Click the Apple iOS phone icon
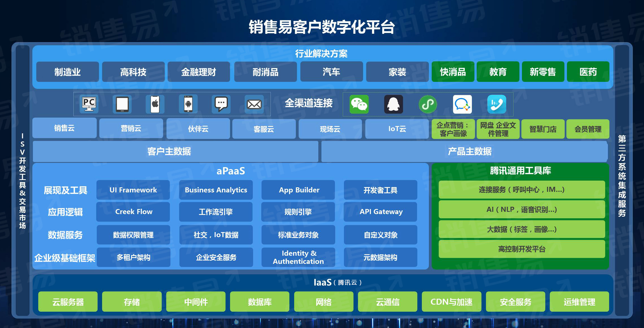The height and width of the screenshot is (328, 644). [x=155, y=104]
